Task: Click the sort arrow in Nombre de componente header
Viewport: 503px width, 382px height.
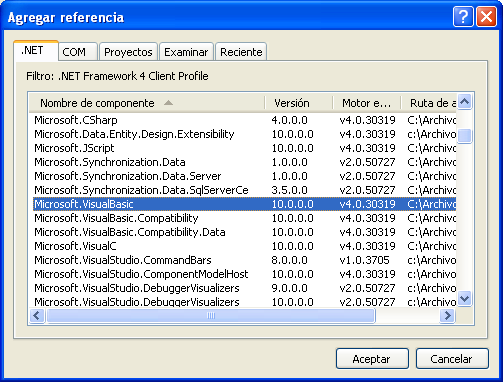Action: (x=168, y=103)
